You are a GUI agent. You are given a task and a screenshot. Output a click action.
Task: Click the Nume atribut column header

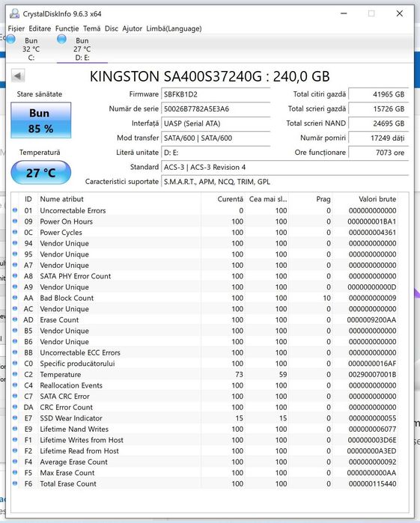[x=120, y=199]
